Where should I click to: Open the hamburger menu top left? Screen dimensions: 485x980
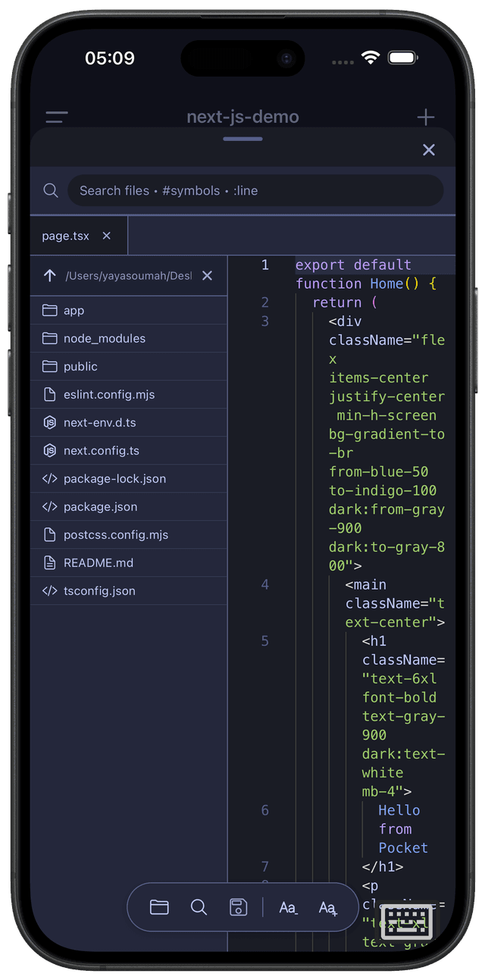point(56,117)
